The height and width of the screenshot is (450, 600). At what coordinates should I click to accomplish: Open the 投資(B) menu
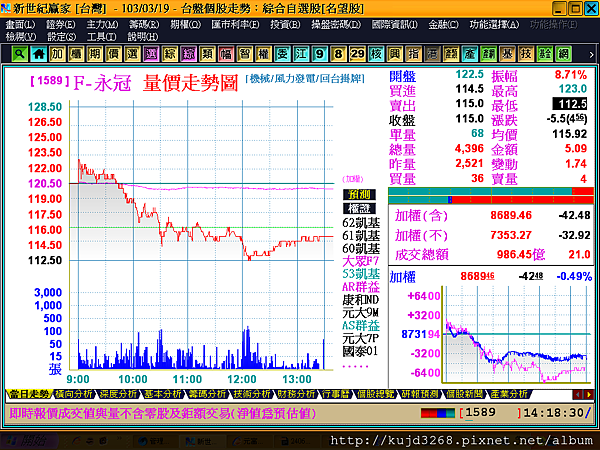[x=285, y=24]
